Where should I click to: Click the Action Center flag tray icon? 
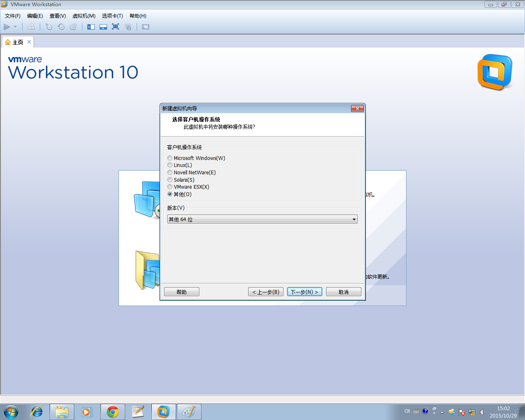point(462,412)
